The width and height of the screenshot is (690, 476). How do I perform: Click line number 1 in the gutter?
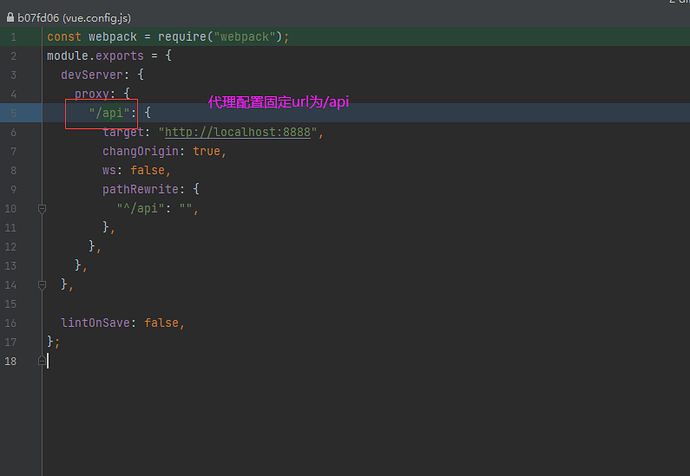click(x=14, y=37)
